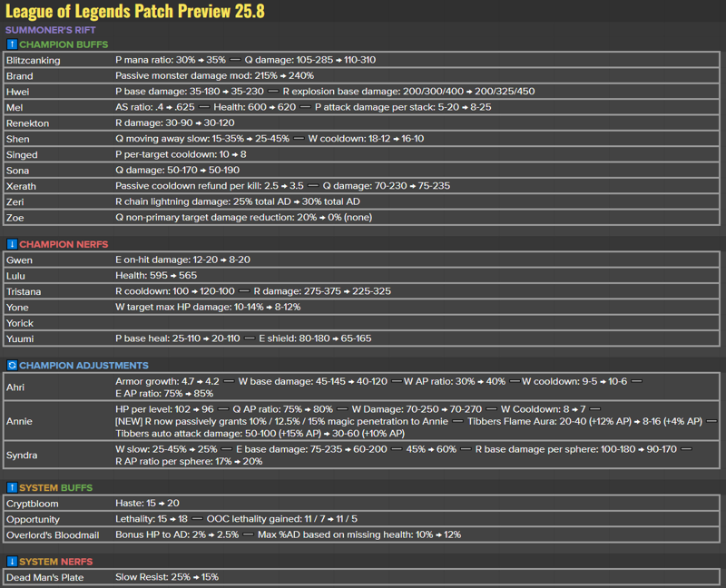Select the Lulu champion name
The height and width of the screenshot is (588, 726).
pos(15,276)
